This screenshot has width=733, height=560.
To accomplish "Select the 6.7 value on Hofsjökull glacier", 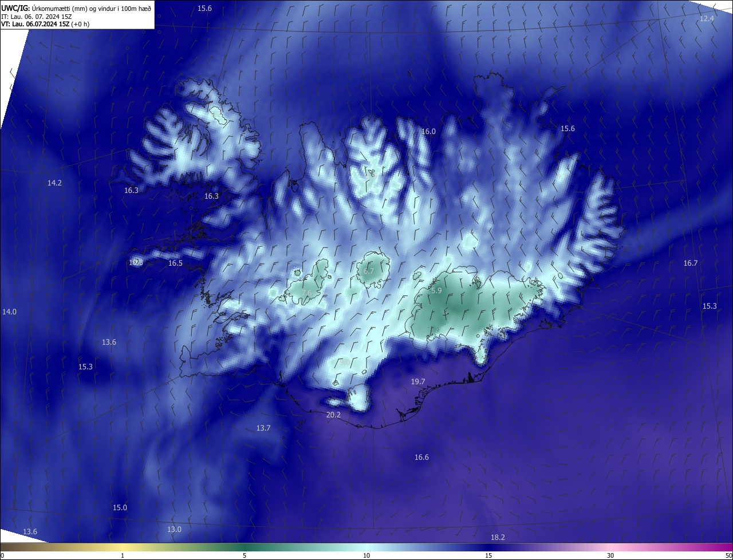I will (369, 271).
